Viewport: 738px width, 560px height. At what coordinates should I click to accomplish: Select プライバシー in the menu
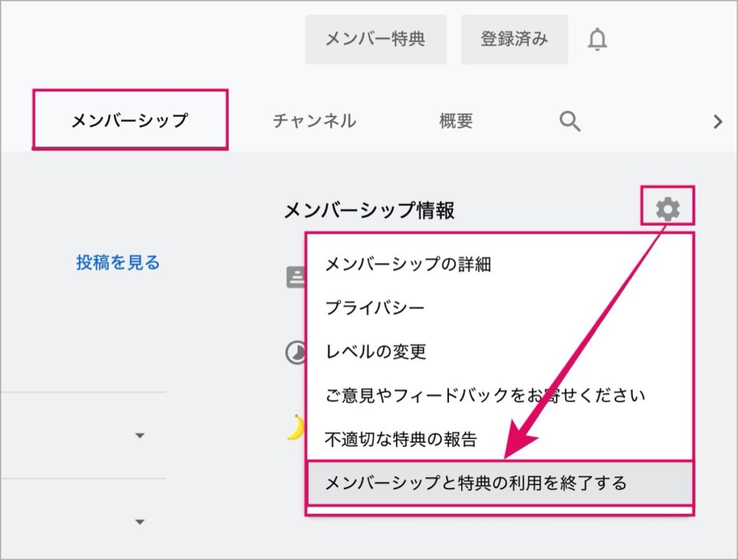pyautogui.click(x=500, y=308)
